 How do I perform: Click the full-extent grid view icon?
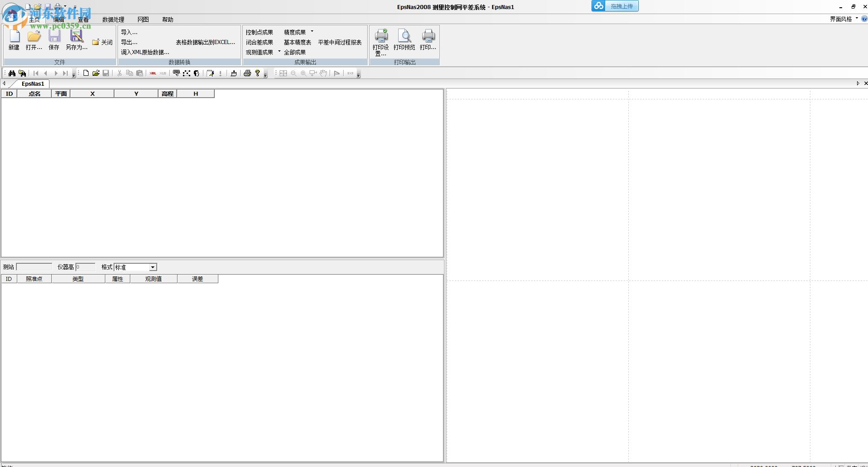click(x=283, y=73)
